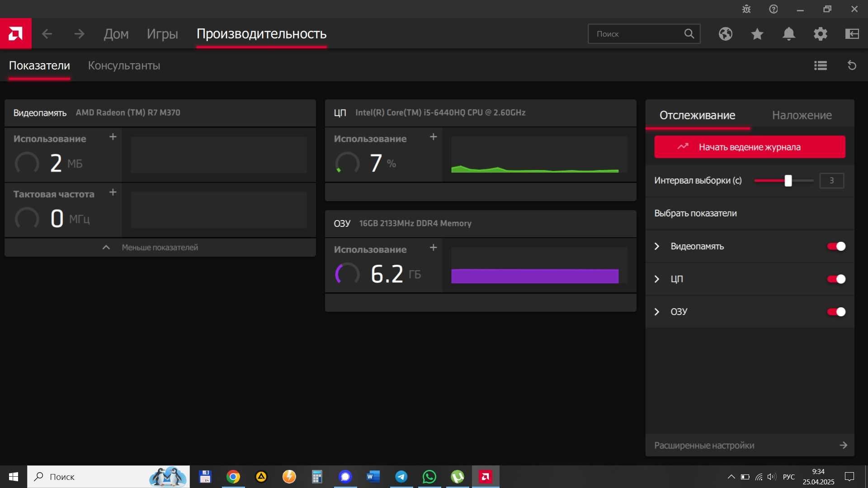The image size is (868, 488).
Task: Click the search magnifier icon
Action: [689, 34]
